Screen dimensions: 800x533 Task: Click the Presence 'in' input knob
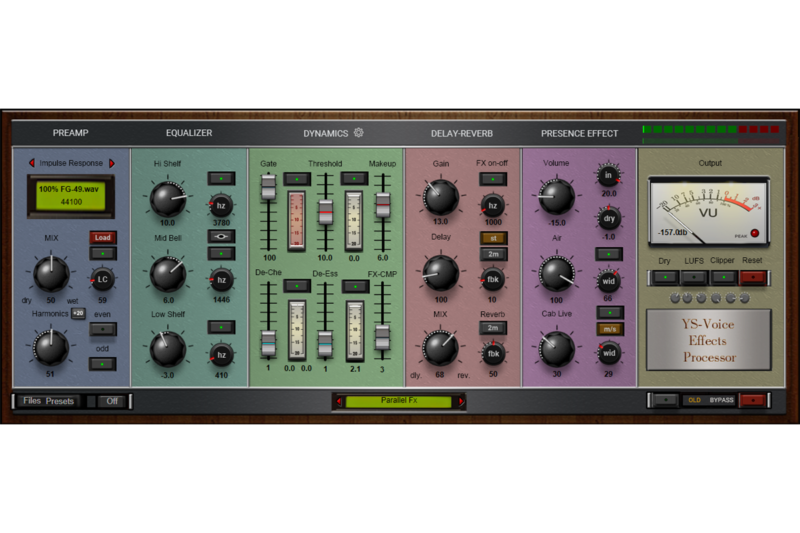click(x=608, y=175)
